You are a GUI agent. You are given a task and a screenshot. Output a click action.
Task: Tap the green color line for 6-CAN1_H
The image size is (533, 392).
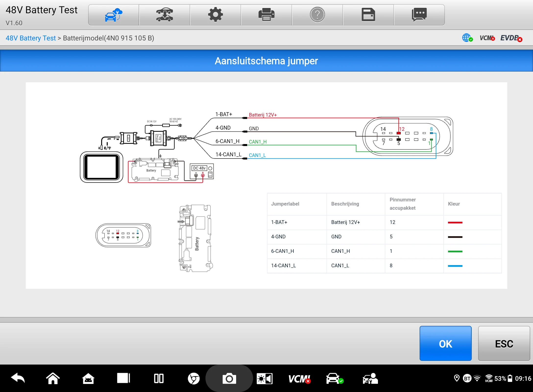click(455, 251)
